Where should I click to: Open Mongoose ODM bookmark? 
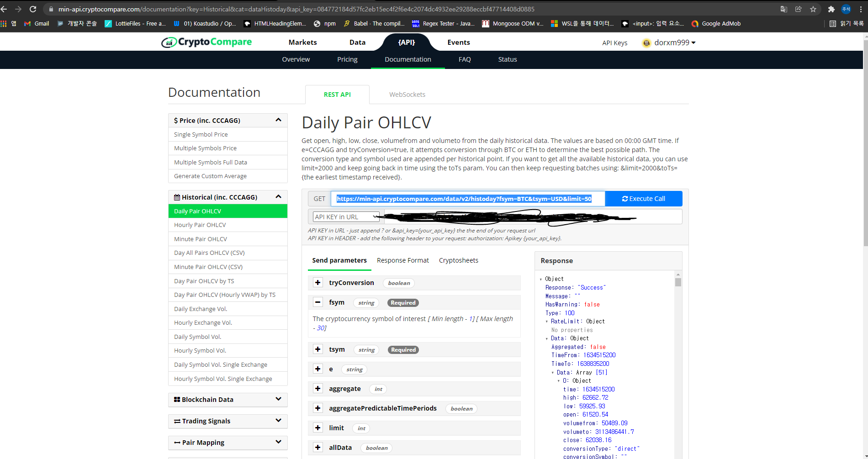pos(513,24)
